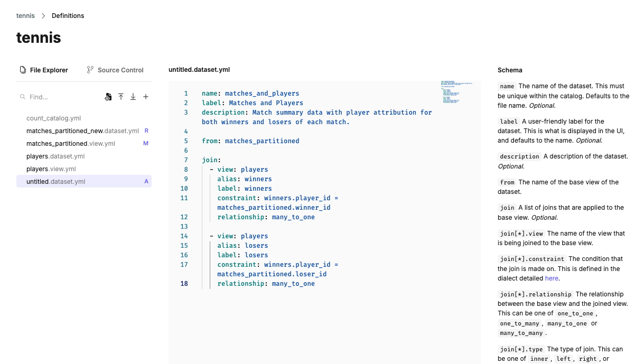Add a new file with the plus icon

click(x=146, y=97)
